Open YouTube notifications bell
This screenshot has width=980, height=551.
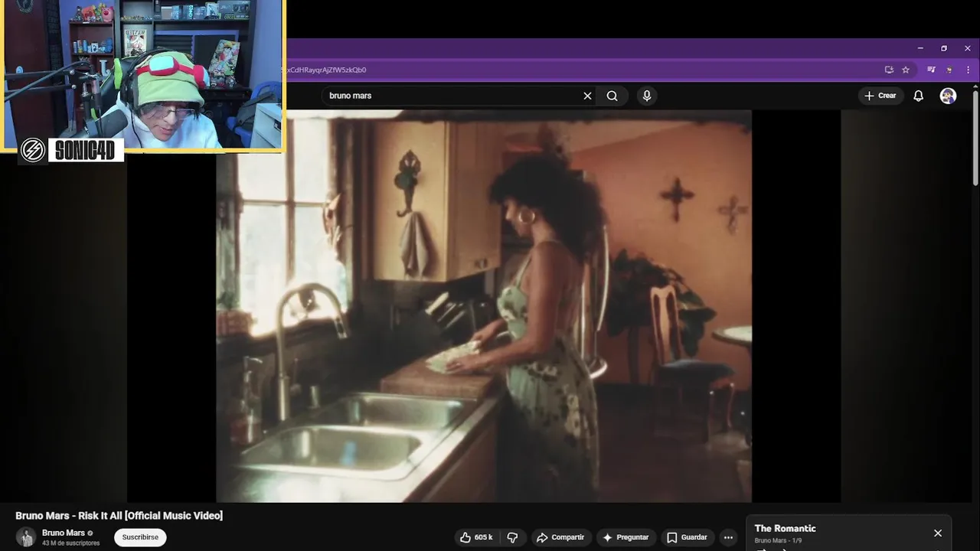(918, 96)
